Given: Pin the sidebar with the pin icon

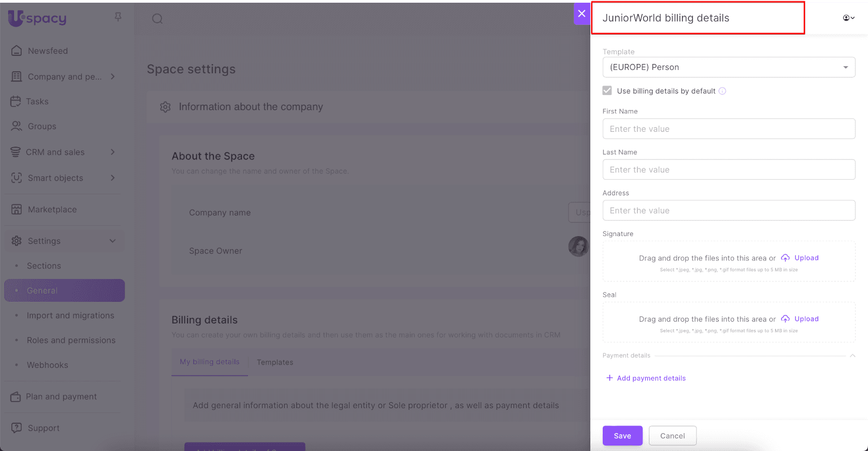Looking at the screenshot, I should coord(118,17).
